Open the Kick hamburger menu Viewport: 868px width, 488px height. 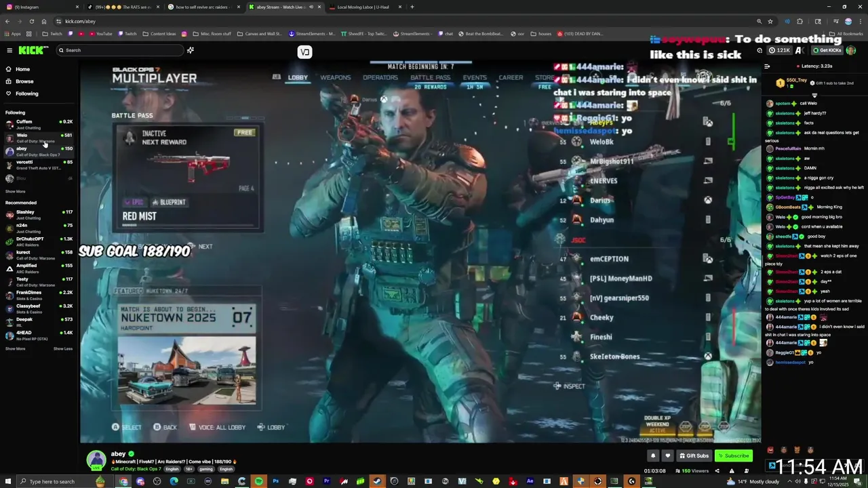coord(9,50)
